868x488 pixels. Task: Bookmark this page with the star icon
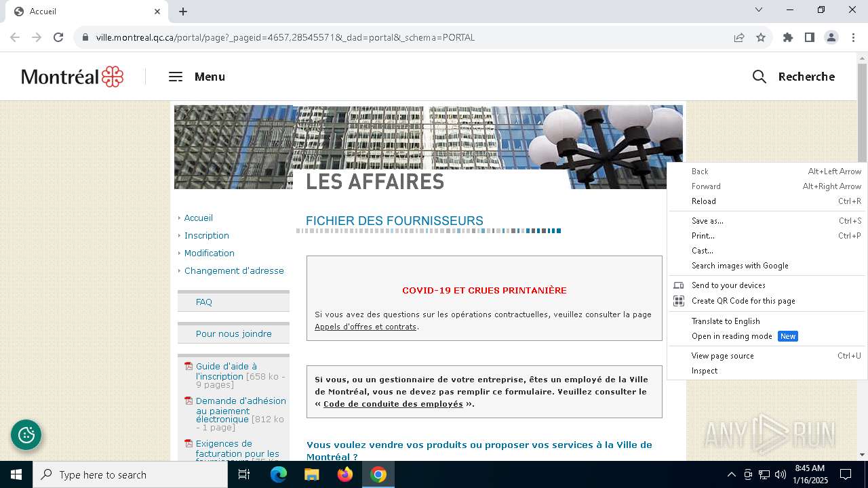[x=761, y=37]
